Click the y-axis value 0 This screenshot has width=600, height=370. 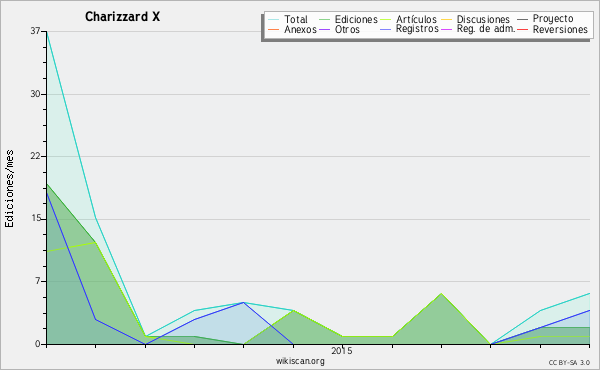38,344
